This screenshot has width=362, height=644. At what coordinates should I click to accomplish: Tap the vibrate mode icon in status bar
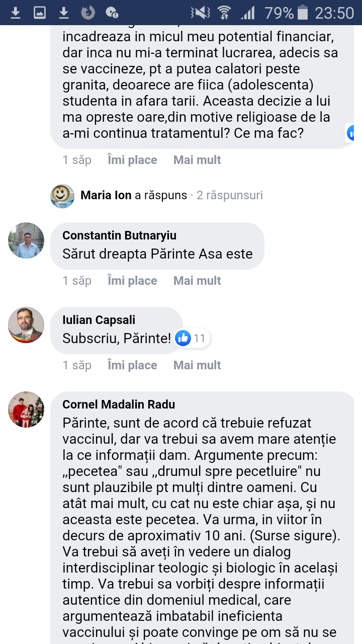coord(201,13)
